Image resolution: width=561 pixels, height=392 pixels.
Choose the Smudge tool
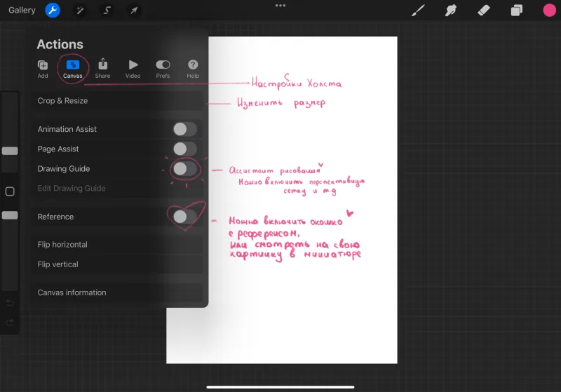pos(450,11)
